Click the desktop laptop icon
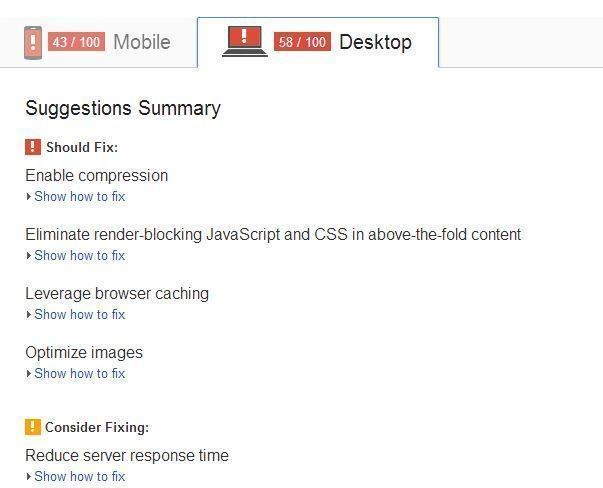This screenshot has height=488, width=603. [x=245, y=41]
